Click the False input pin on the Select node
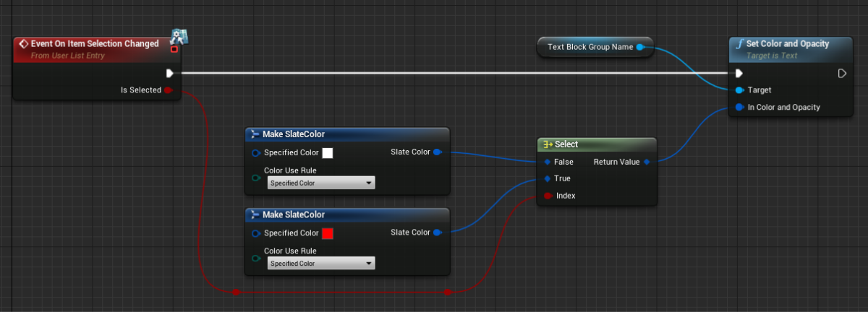 click(548, 162)
